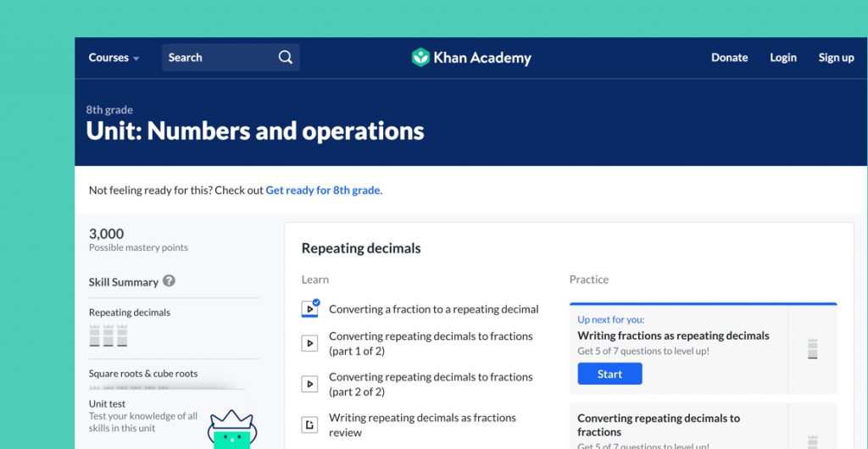Open Converting repeating decimals to fractions practice card
868x449 pixels.
tap(703, 426)
